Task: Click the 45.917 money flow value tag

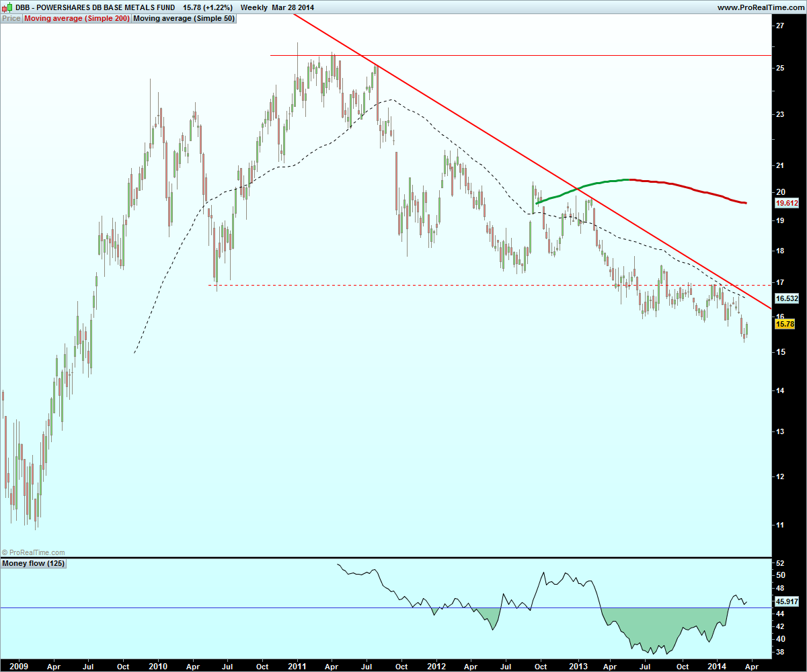Action: 786,602
